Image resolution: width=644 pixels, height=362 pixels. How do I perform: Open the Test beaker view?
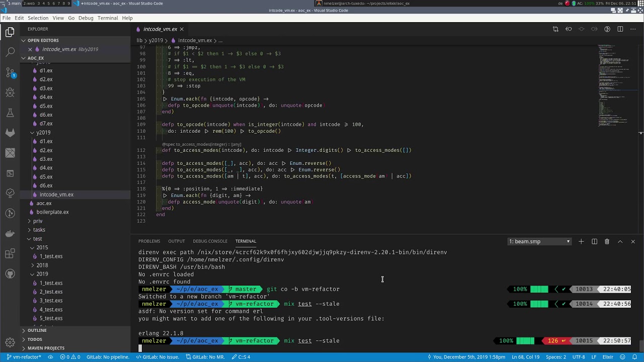(10, 113)
